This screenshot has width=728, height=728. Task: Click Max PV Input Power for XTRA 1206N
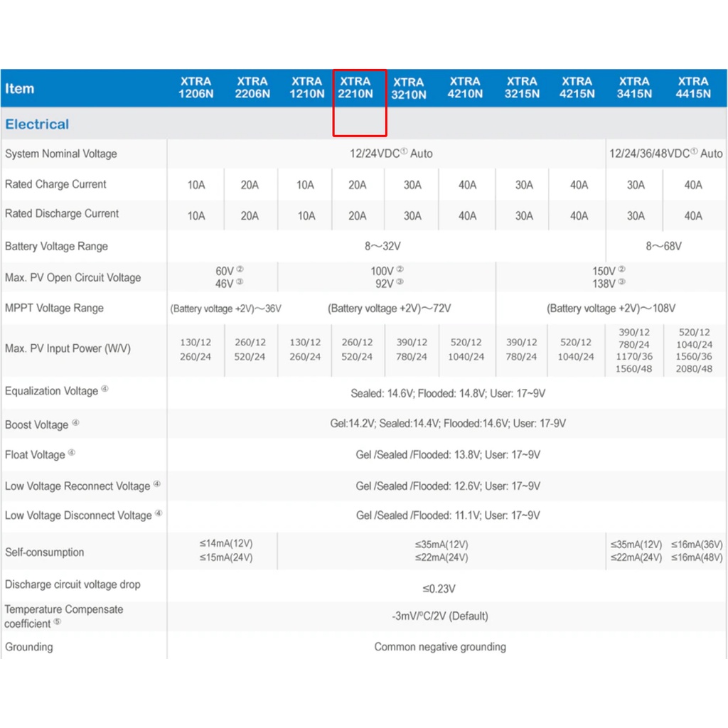click(196, 350)
